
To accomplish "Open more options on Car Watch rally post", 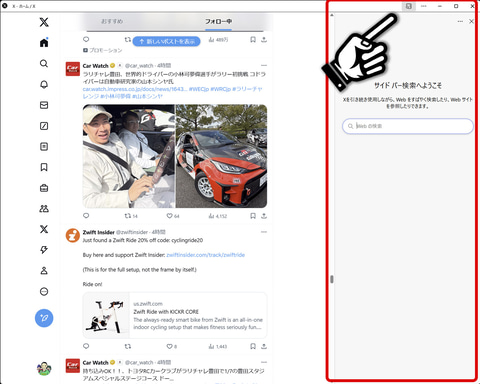I will pyautogui.click(x=264, y=65).
